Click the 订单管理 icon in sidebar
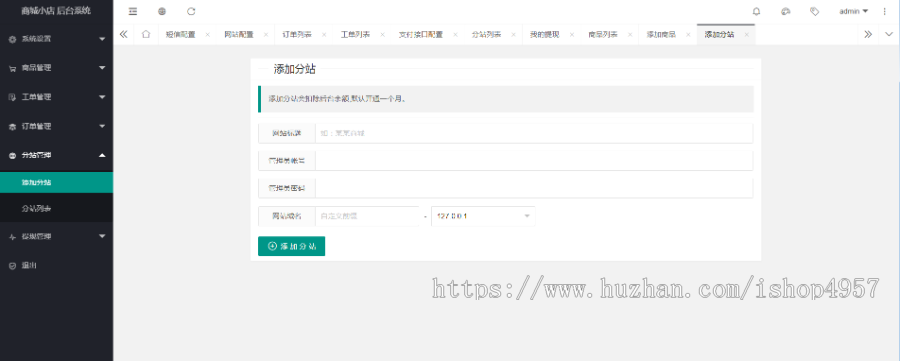The width and height of the screenshot is (900, 361). point(13,127)
